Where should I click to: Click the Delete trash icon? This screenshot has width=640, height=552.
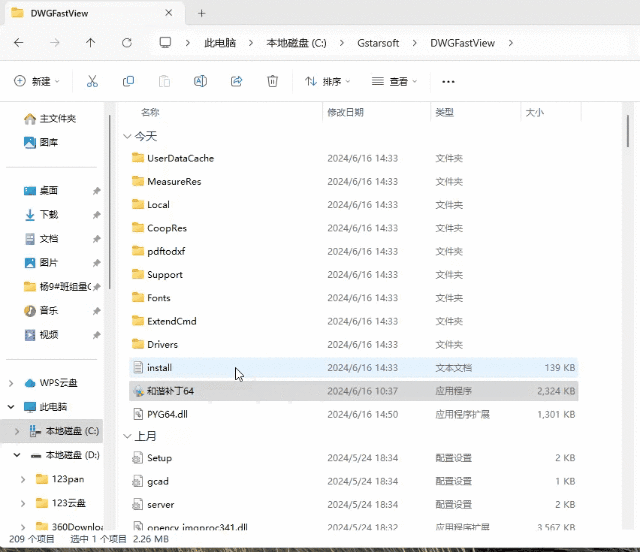click(x=272, y=81)
